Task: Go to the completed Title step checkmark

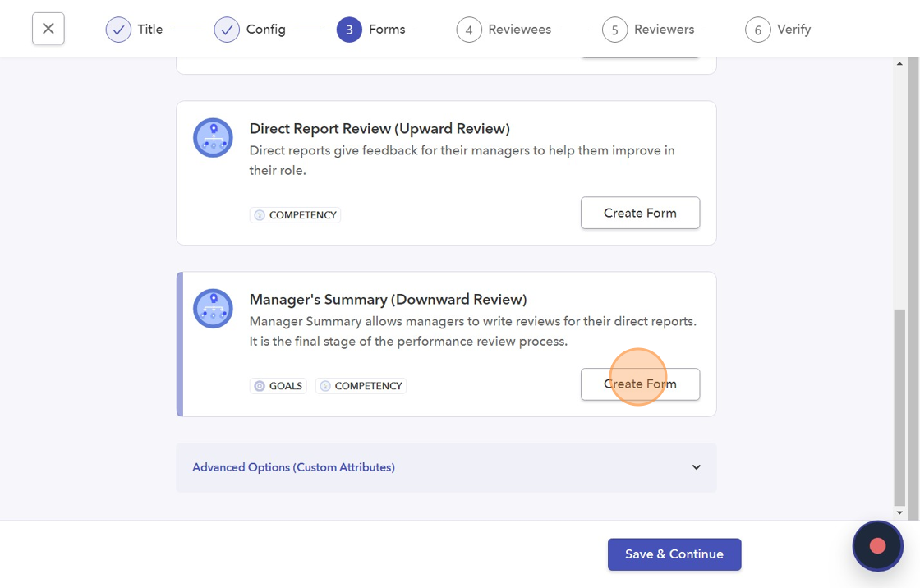Action: (x=118, y=30)
